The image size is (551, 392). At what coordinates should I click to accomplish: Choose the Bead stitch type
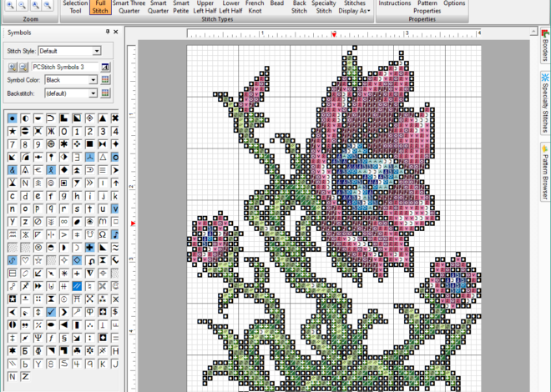pyautogui.click(x=277, y=3)
